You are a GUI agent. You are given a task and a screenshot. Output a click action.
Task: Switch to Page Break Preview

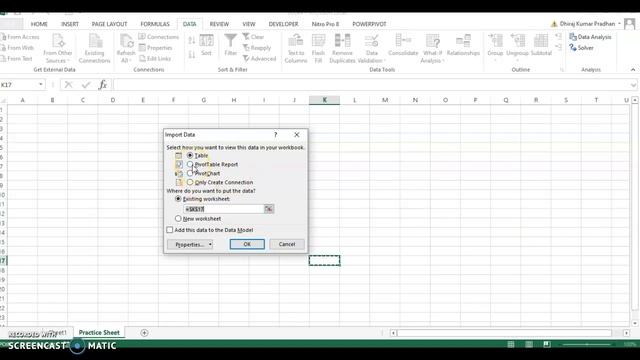547,344
